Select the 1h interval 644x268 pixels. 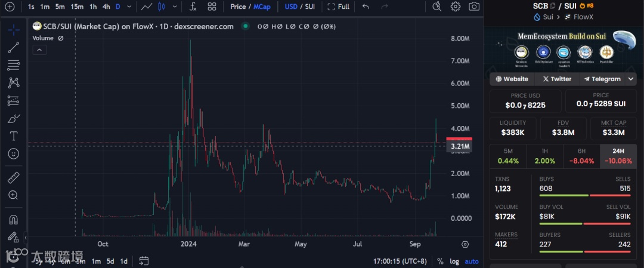pyautogui.click(x=93, y=7)
